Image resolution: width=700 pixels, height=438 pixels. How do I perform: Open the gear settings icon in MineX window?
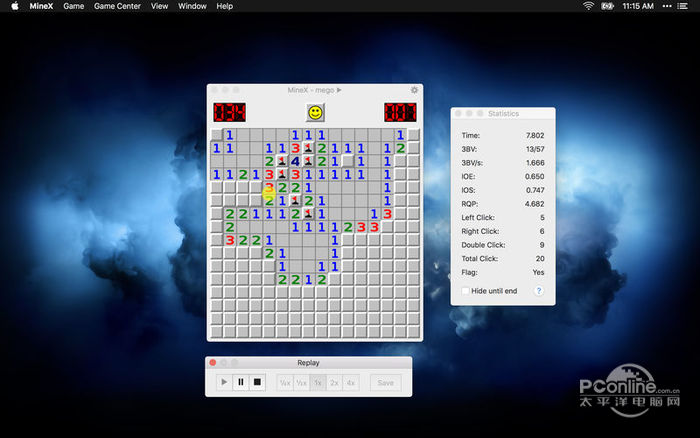414,90
